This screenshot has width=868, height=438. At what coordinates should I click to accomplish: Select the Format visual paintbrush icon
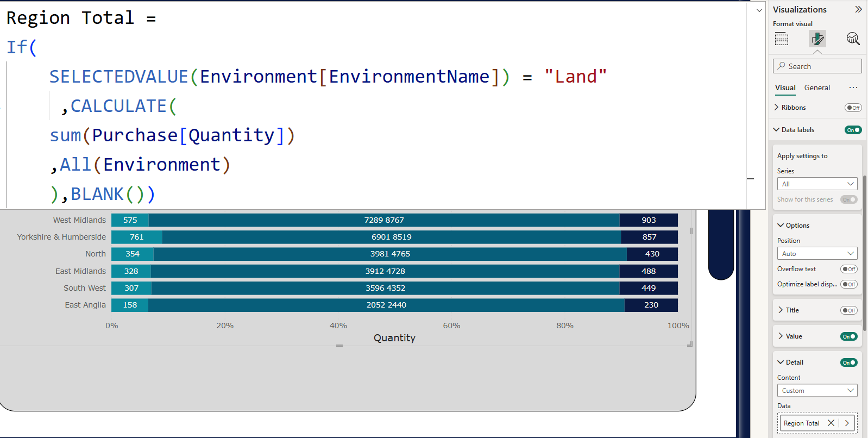817,39
